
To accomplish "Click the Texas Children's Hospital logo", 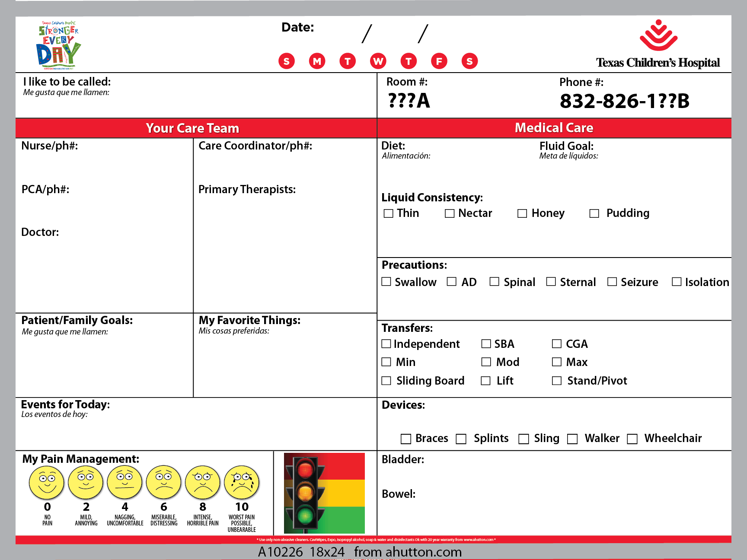I will [x=658, y=44].
